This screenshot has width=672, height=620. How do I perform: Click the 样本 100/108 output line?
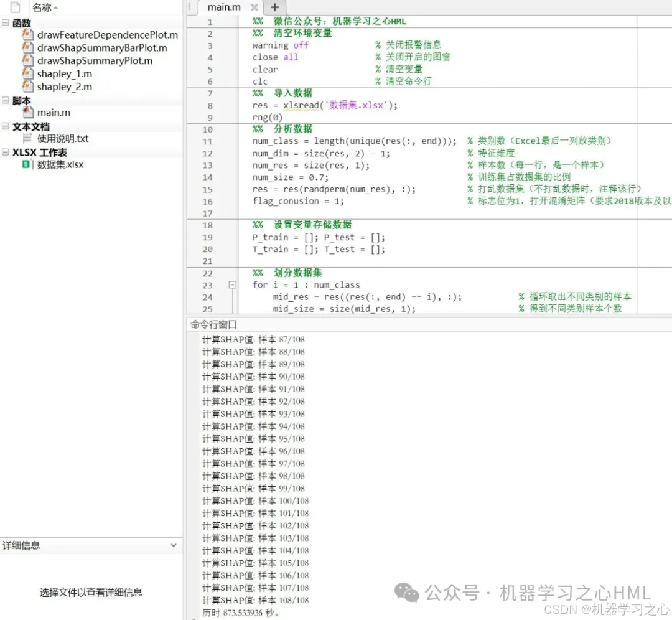click(x=256, y=500)
